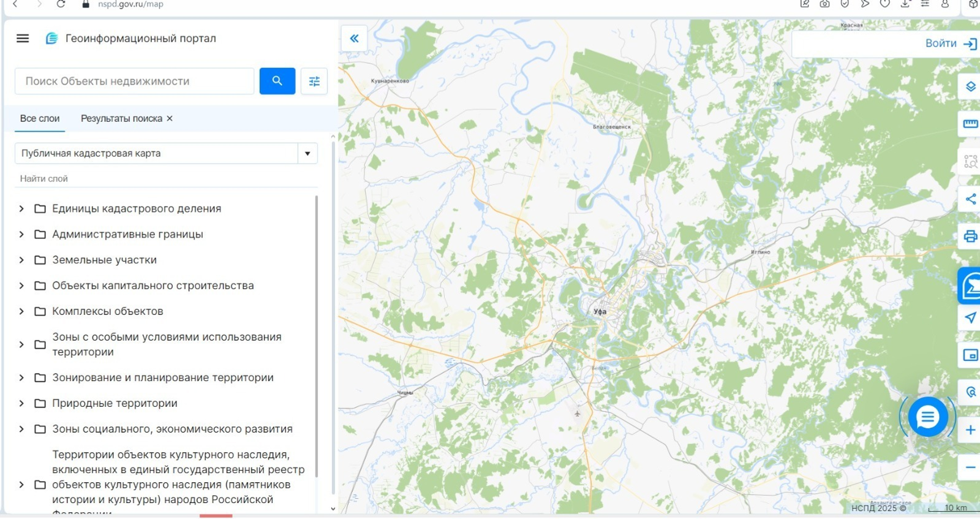Open the hamburger main menu
This screenshot has width=980, height=519.
point(23,39)
